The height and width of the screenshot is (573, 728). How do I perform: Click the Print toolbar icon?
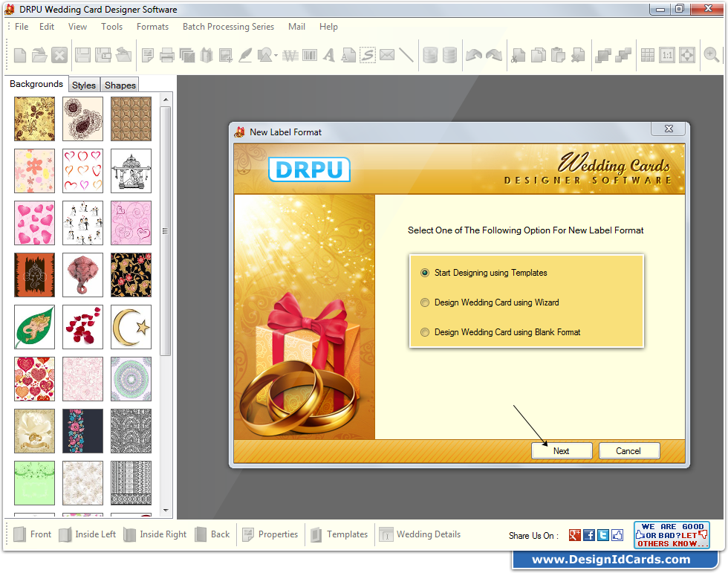(x=166, y=56)
